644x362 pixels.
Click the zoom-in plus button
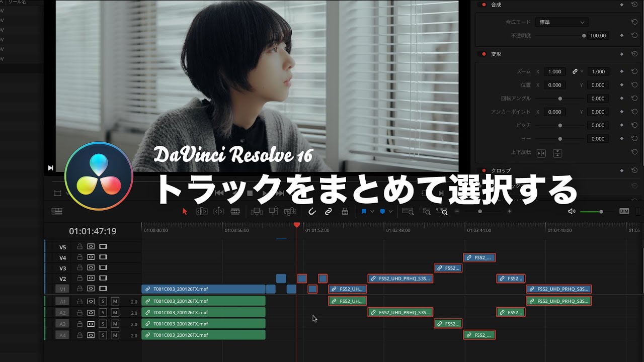click(510, 212)
